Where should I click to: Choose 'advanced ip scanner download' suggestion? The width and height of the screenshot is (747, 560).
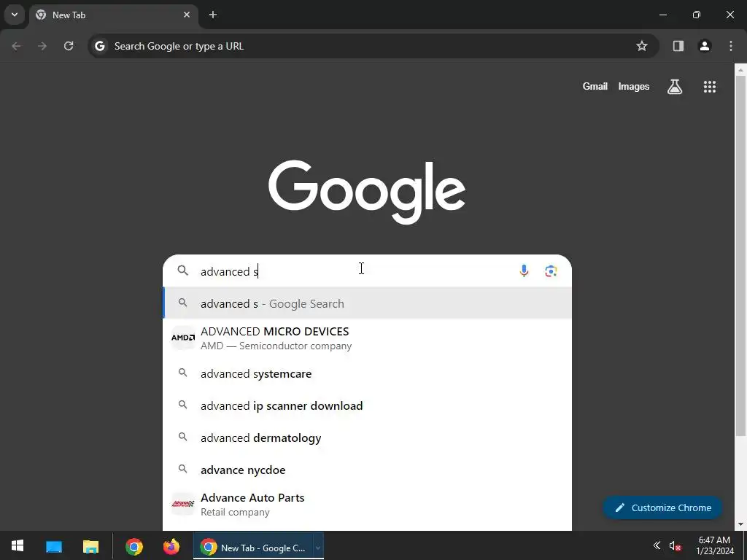[x=368, y=405]
